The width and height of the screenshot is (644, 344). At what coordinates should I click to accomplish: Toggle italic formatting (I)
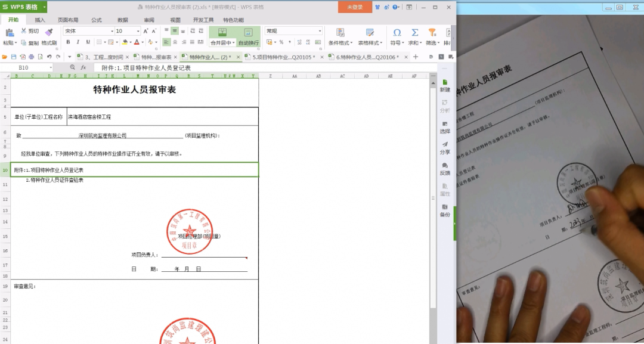78,42
